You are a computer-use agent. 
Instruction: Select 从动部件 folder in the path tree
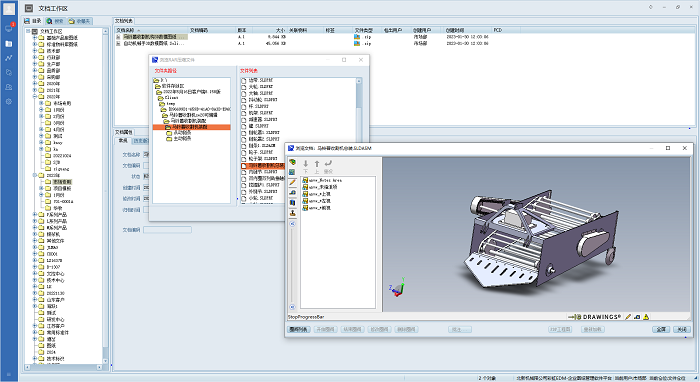tap(179, 133)
